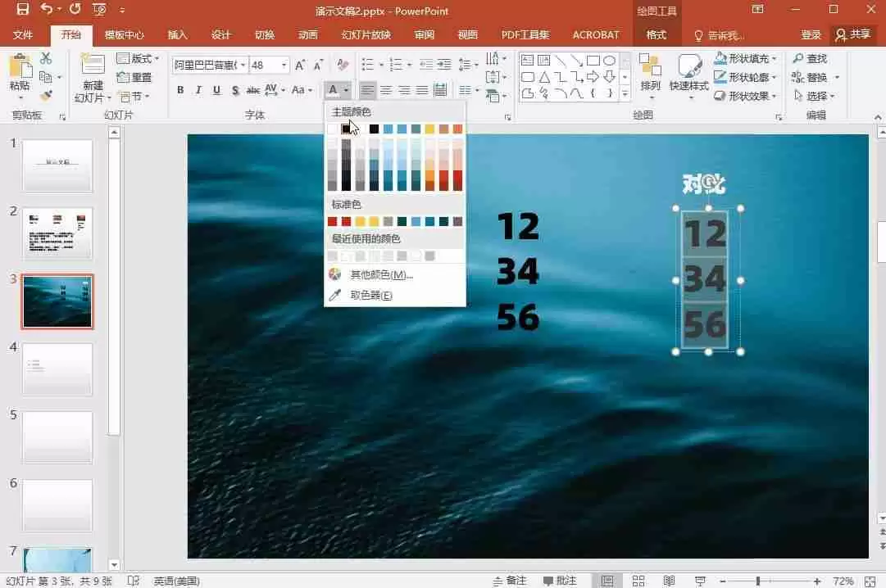Select slide 2 thumbnail in the panel
Viewport: 886px width, 588px height.
pyautogui.click(x=57, y=233)
